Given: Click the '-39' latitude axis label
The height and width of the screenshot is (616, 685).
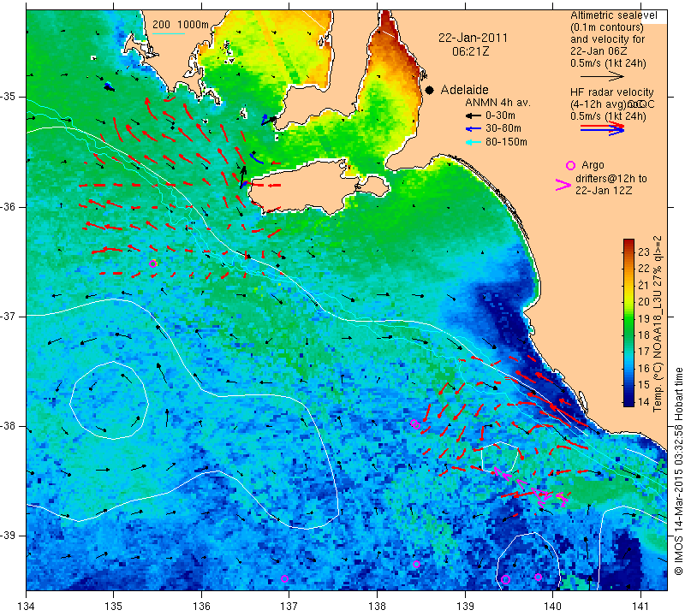Looking at the screenshot, I should (x=9, y=536).
